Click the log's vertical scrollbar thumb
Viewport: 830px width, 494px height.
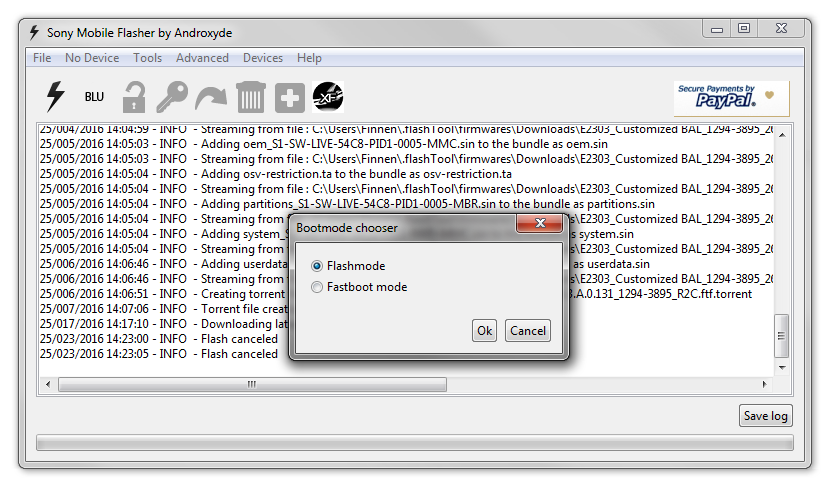[781, 336]
